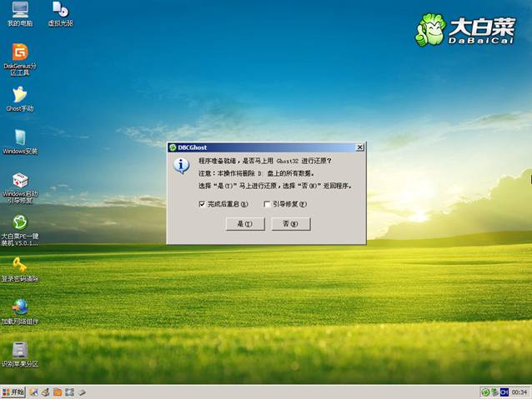Close the DBCGhost dialog window
The image size is (532, 399).
click(359, 147)
